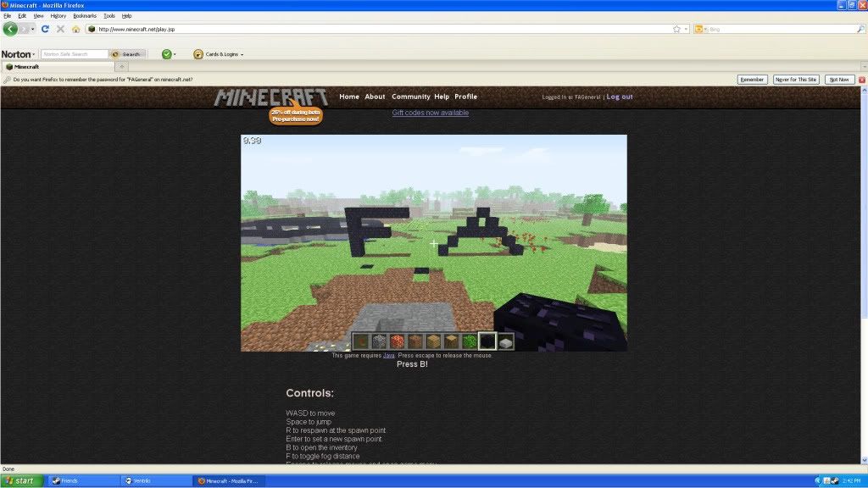This screenshot has height=488, width=868.
Task: Go to the Home page icon
Action: (x=75, y=29)
